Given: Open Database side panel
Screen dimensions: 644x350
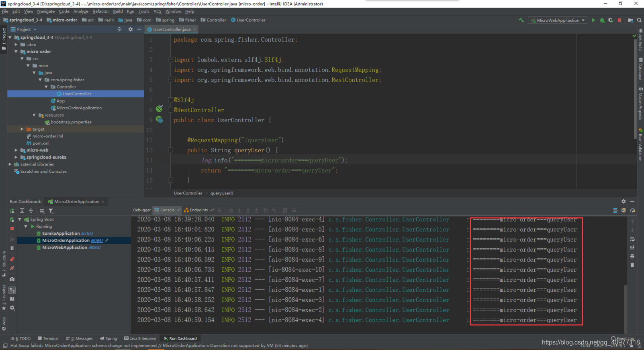Looking at the screenshot, I should 640,69.
